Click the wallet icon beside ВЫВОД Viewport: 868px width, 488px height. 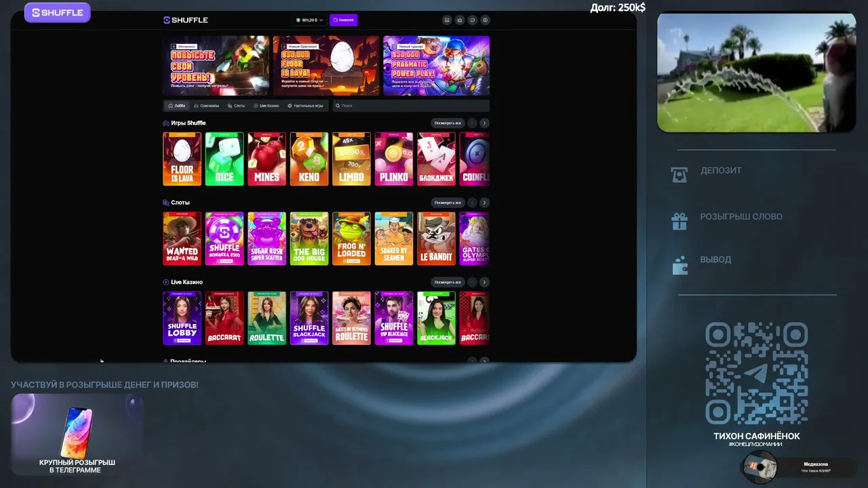tap(679, 264)
